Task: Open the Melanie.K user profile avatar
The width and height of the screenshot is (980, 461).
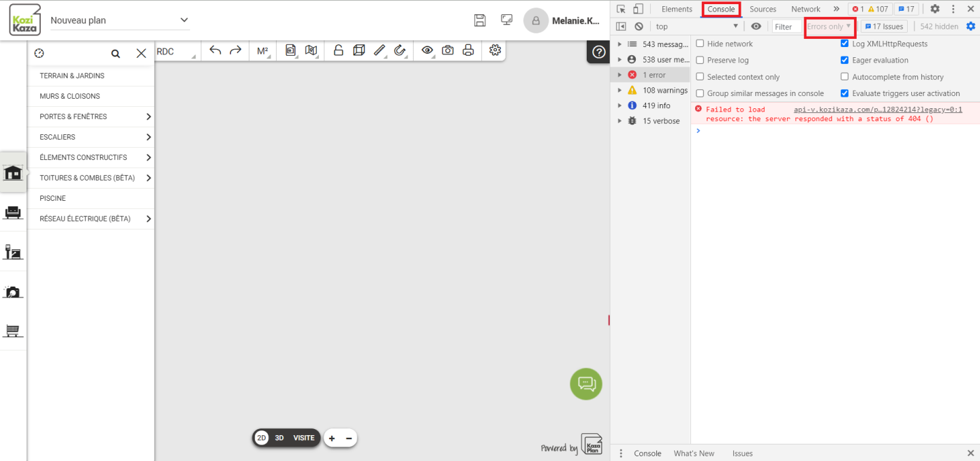Action: (x=536, y=20)
